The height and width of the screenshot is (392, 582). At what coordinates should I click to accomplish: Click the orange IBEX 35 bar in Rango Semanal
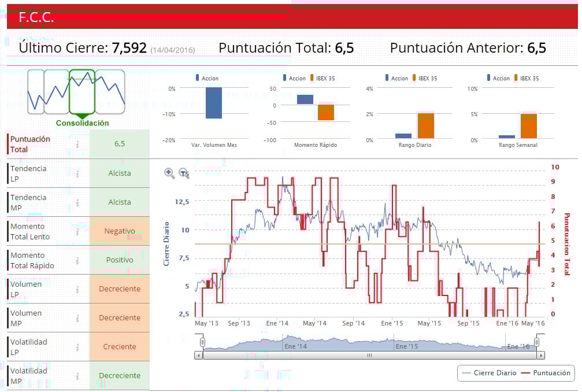click(529, 126)
